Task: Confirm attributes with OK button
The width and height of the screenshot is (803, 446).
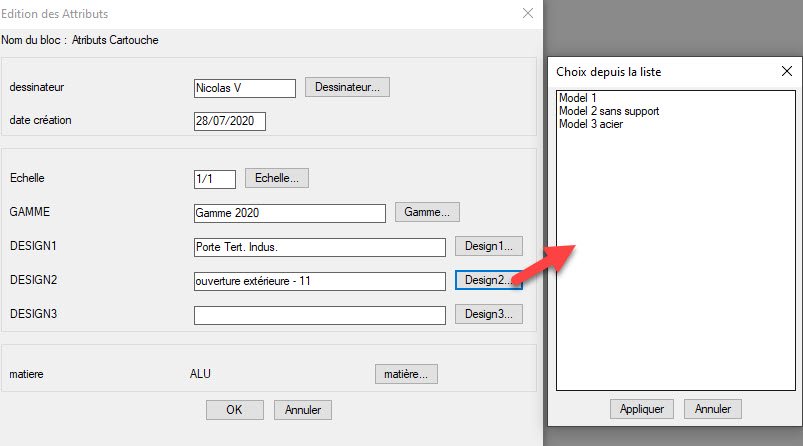Action: coord(234,410)
